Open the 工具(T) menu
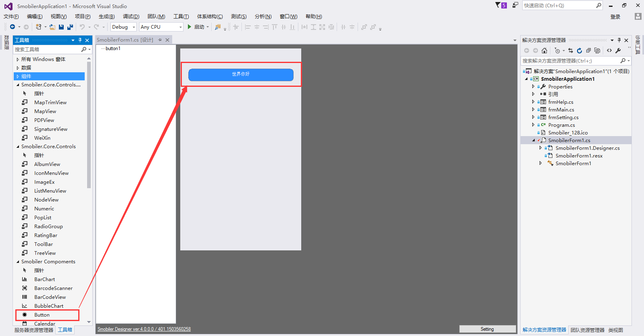The height and width of the screenshot is (336, 644). tap(181, 17)
